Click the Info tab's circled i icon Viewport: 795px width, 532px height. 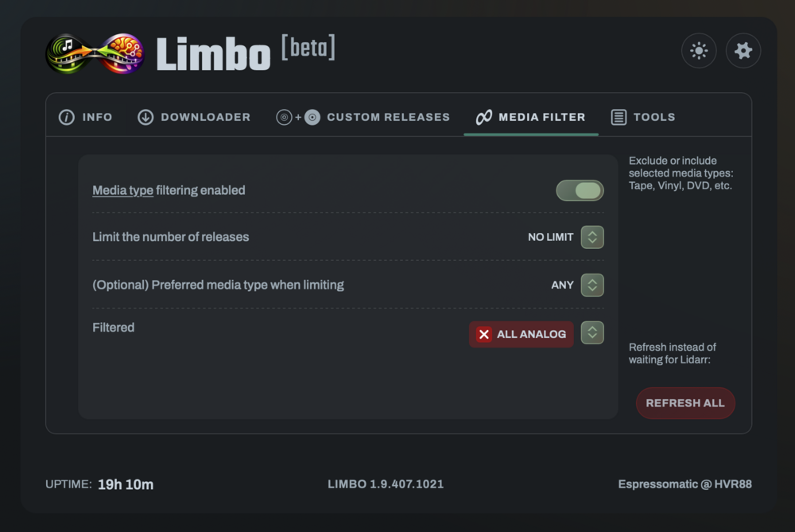click(x=67, y=117)
